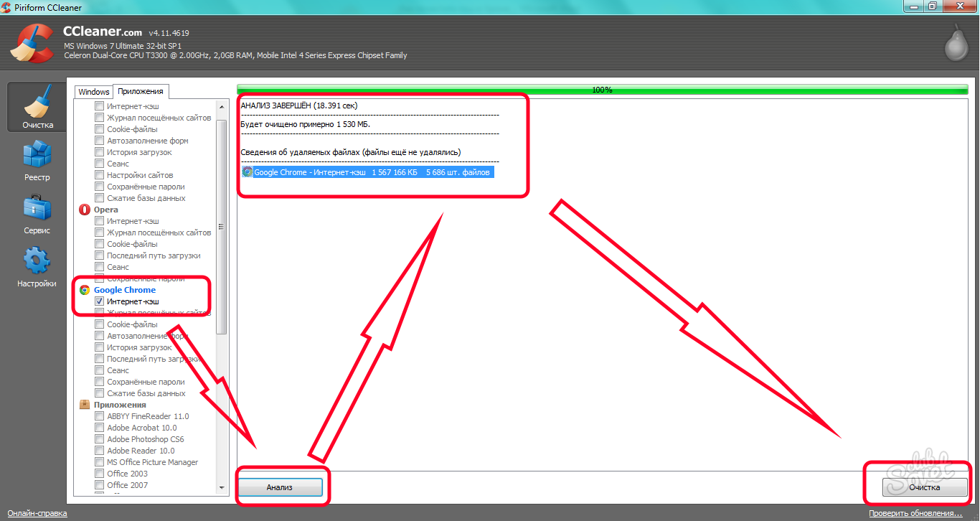The width and height of the screenshot is (980, 521).
Task: Click the Очистка run cleaner button
Action: pos(924,487)
